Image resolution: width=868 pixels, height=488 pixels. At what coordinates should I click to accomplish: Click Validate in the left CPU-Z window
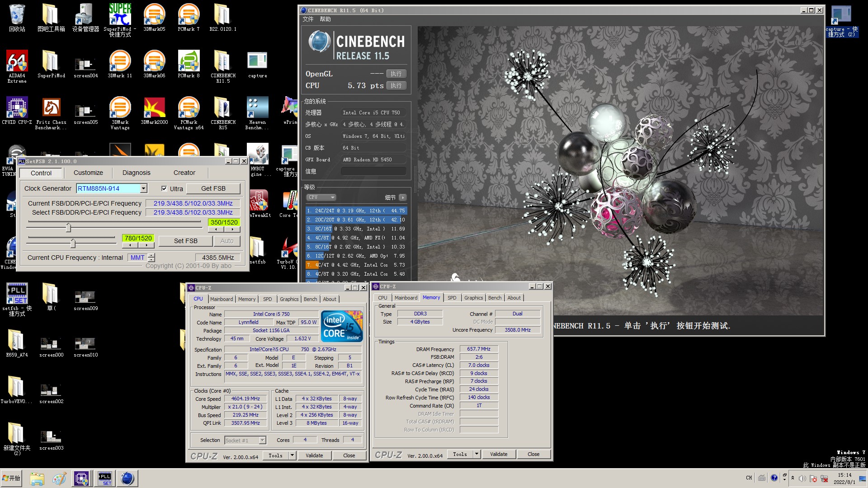pyautogui.click(x=314, y=455)
